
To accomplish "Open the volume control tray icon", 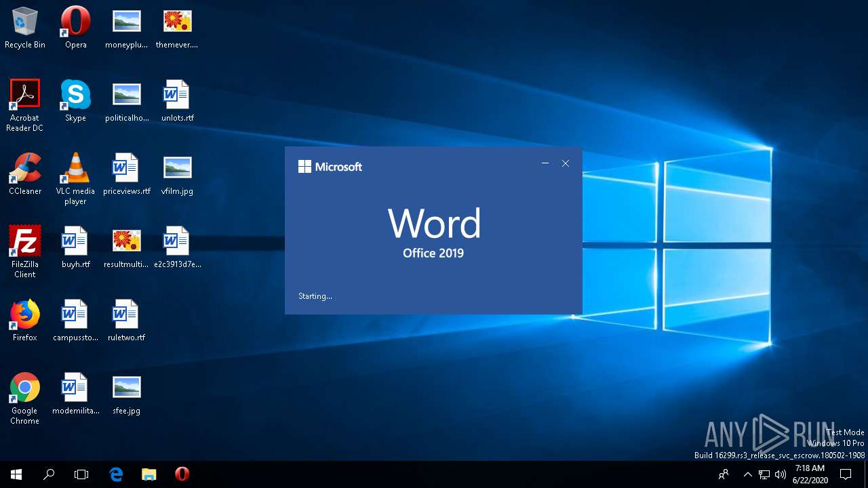I will coord(781,474).
